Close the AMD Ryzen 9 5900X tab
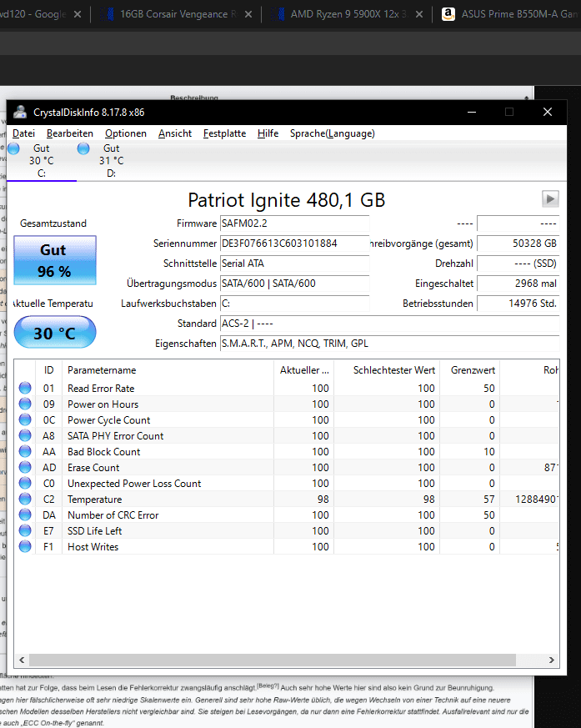The height and width of the screenshot is (728, 581). pyautogui.click(x=419, y=14)
